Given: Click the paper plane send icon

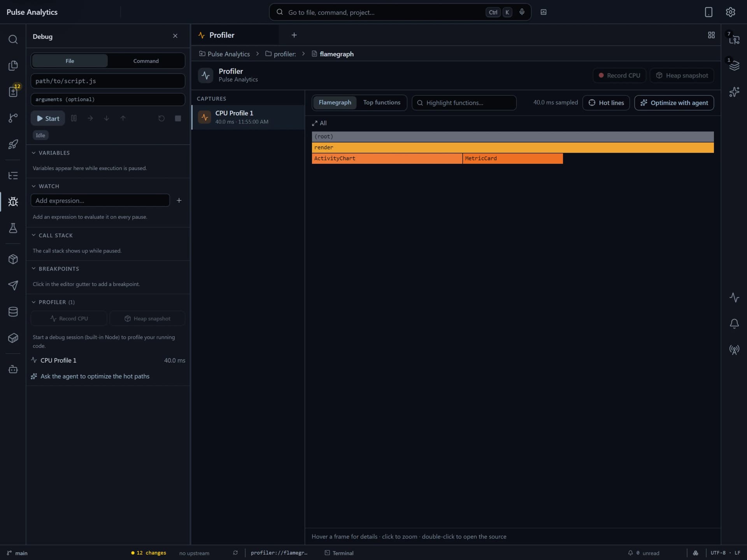Looking at the screenshot, I should coord(13,285).
